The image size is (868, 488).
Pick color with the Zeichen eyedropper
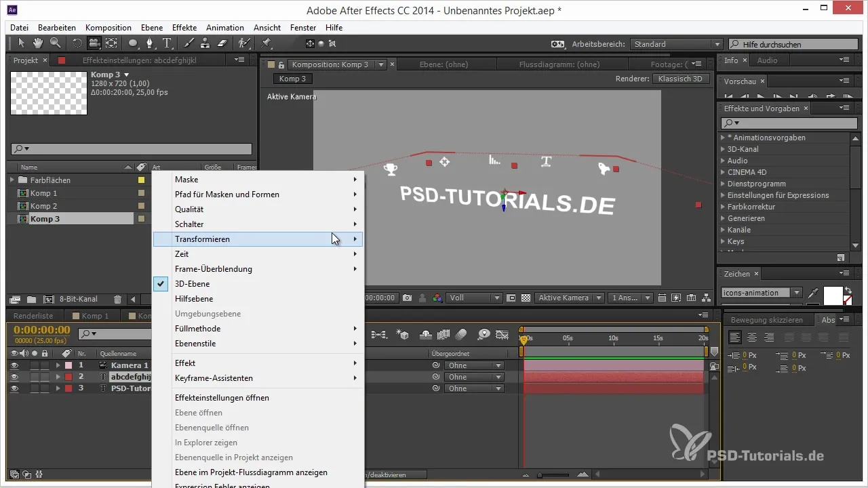click(x=814, y=294)
